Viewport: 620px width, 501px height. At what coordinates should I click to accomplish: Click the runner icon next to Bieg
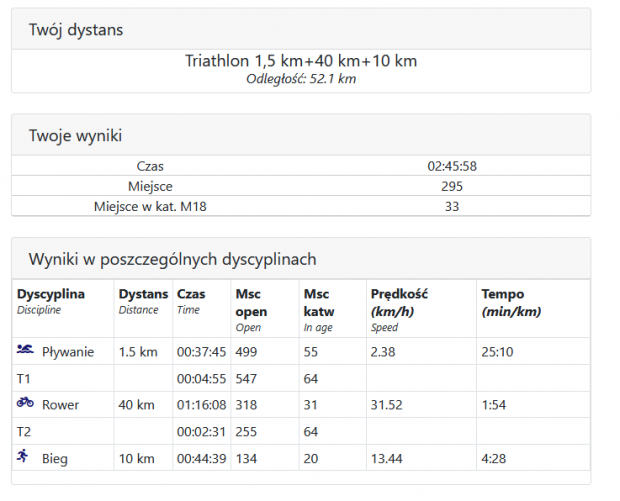click(x=24, y=457)
